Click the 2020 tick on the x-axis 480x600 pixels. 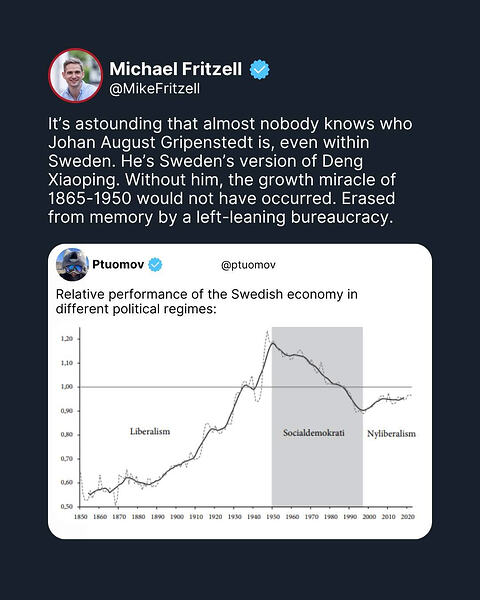coord(408,517)
